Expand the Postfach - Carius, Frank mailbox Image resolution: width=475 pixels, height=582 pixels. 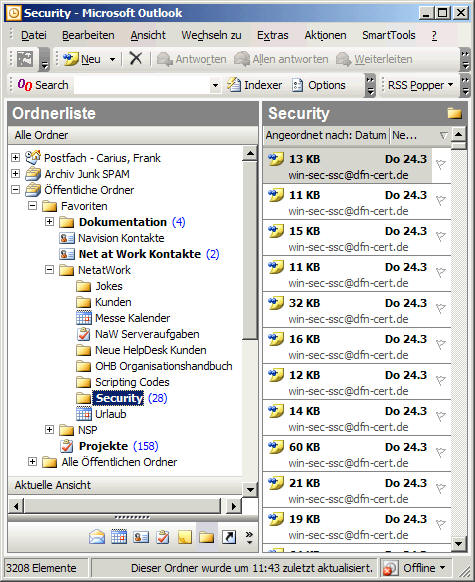(x=15, y=157)
